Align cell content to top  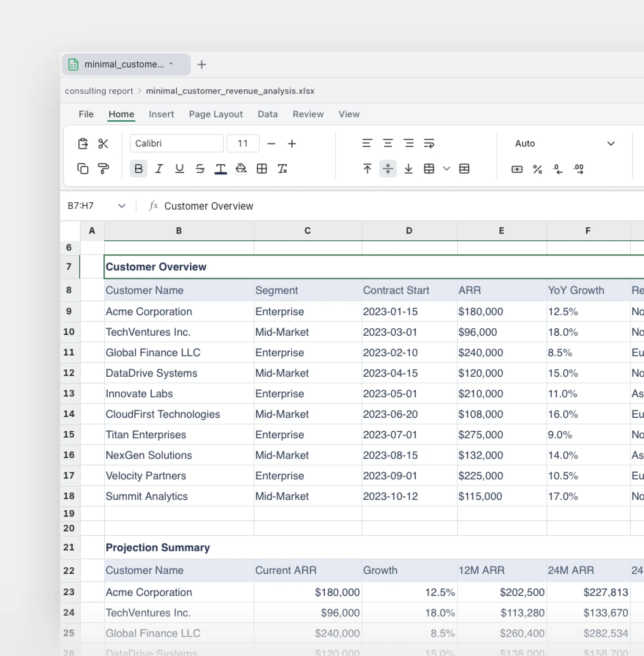point(367,169)
